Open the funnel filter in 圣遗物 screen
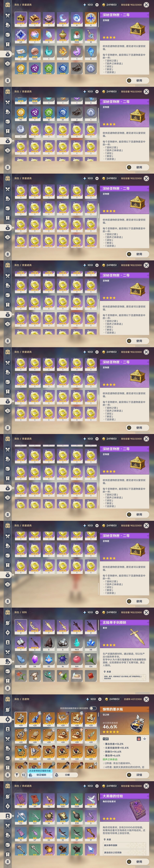154x868 pixels. pos(17,775)
